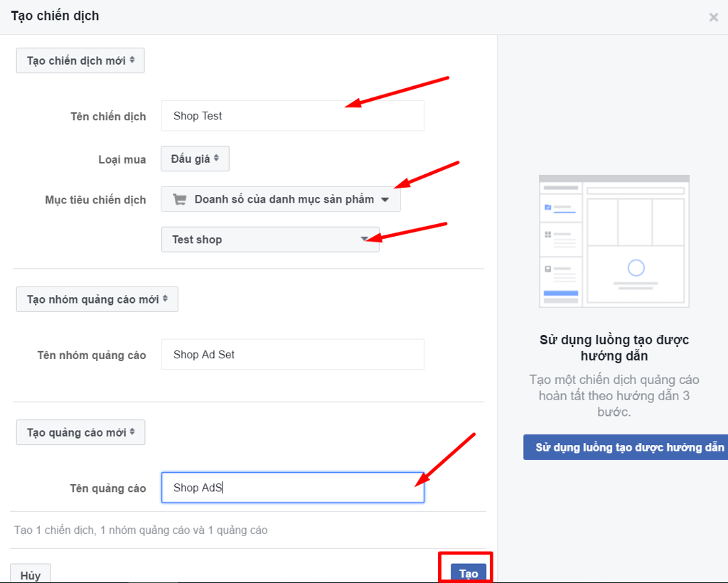Expand the Test shop catalog selector
Image resolution: width=728 pixels, height=583 pixels.
[270, 240]
